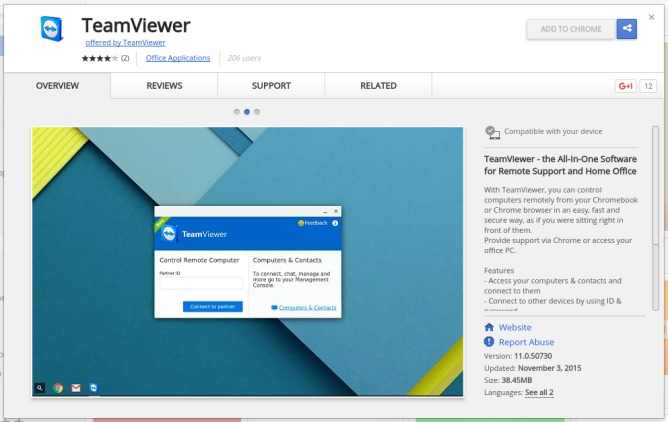Click Connect to partner button in screenshot
668x422 pixels.
pyautogui.click(x=213, y=307)
